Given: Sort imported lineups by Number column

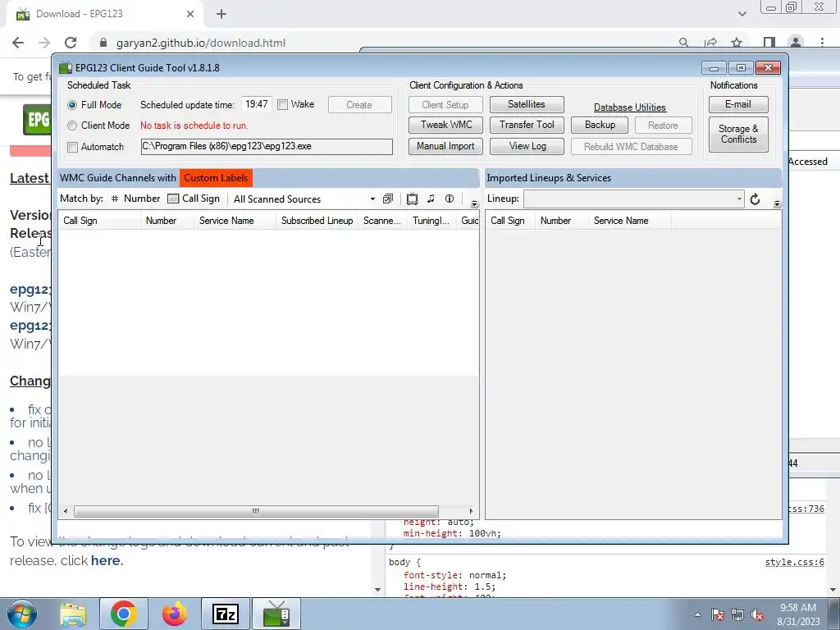Looking at the screenshot, I should pos(561,221).
